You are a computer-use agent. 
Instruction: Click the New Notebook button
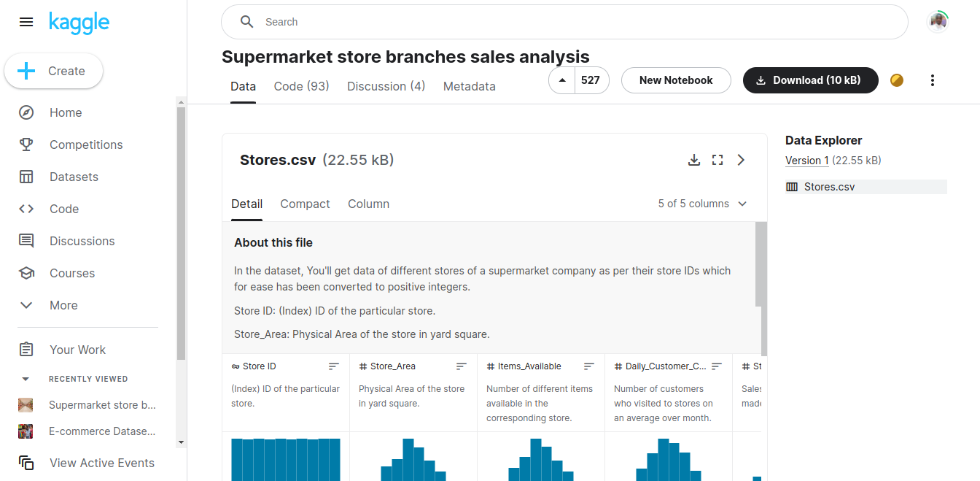coord(675,80)
